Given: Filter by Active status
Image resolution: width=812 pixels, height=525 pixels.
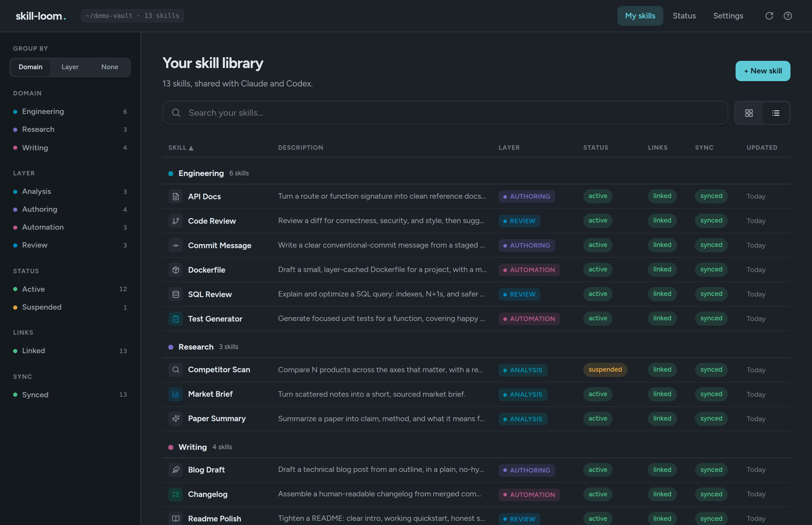Looking at the screenshot, I should click(70, 289).
